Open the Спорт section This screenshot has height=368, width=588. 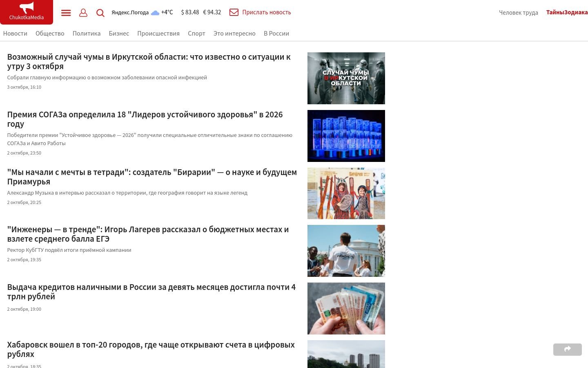pos(196,34)
